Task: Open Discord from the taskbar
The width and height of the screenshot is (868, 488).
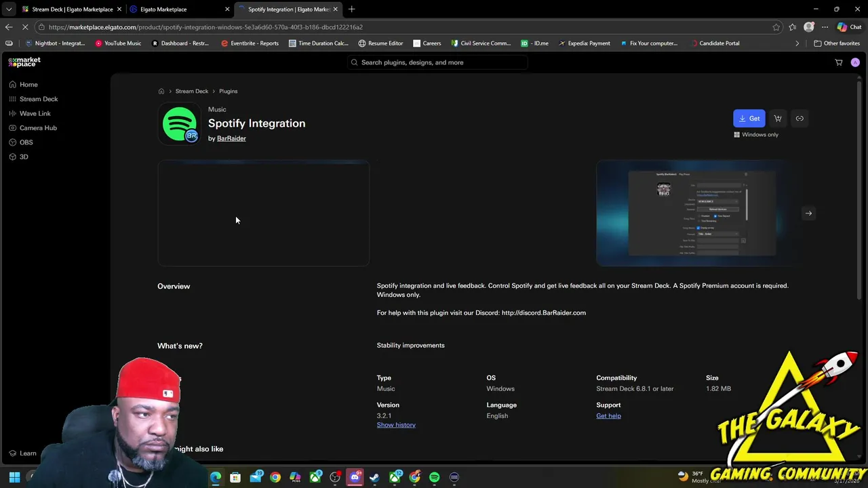Action: (x=355, y=477)
